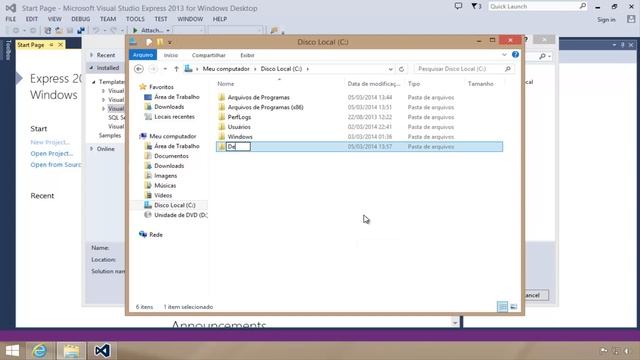The width and height of the screenshot is (640, 360).
Task: Click the Explorer back arrow button
Action: click(139, 69)
